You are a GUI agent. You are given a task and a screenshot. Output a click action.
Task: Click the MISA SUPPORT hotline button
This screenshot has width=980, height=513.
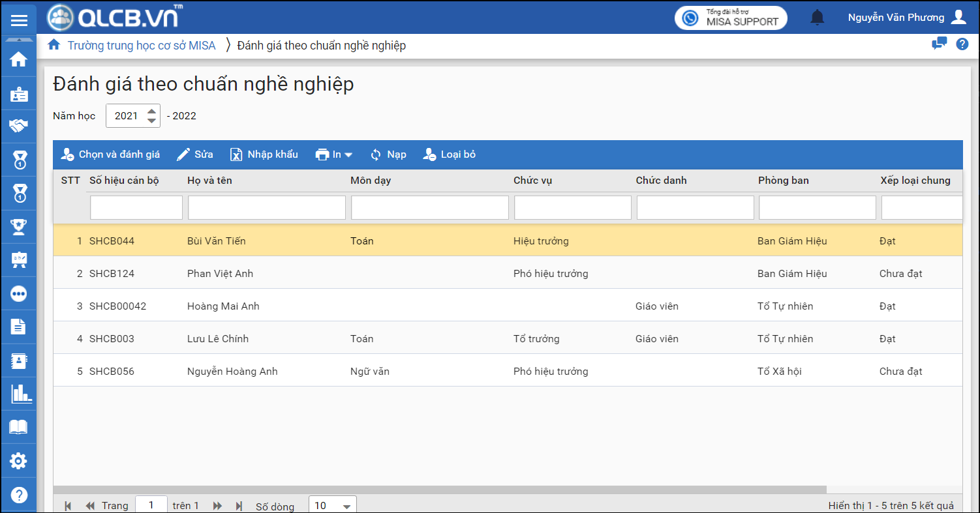(x=731, y=18)
